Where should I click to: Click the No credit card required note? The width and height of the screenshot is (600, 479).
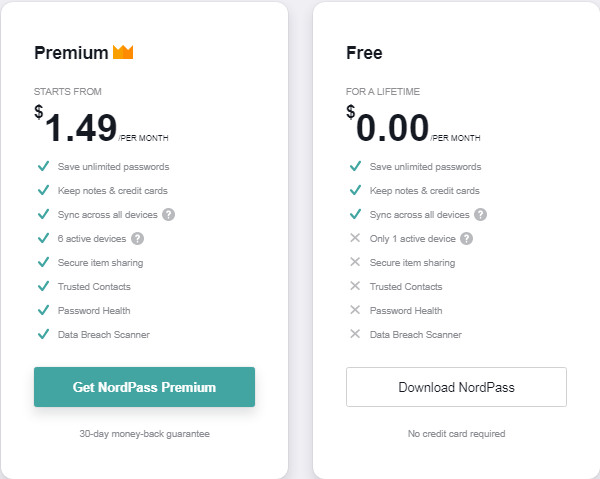tap(456, 434)
